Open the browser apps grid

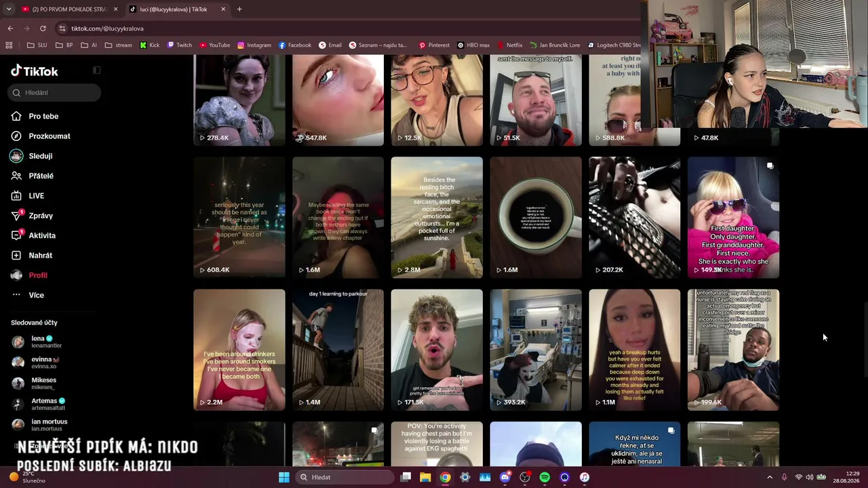(x=9, y=45)
